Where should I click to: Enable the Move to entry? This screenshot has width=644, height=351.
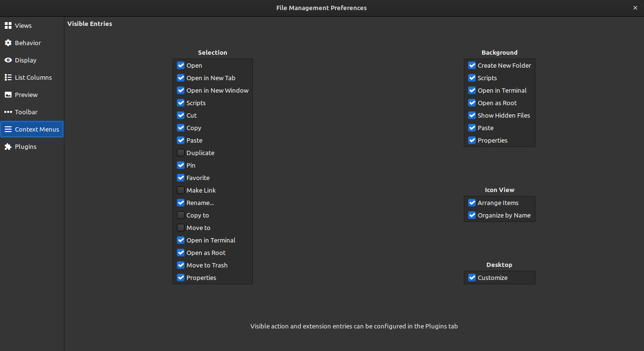181,228
